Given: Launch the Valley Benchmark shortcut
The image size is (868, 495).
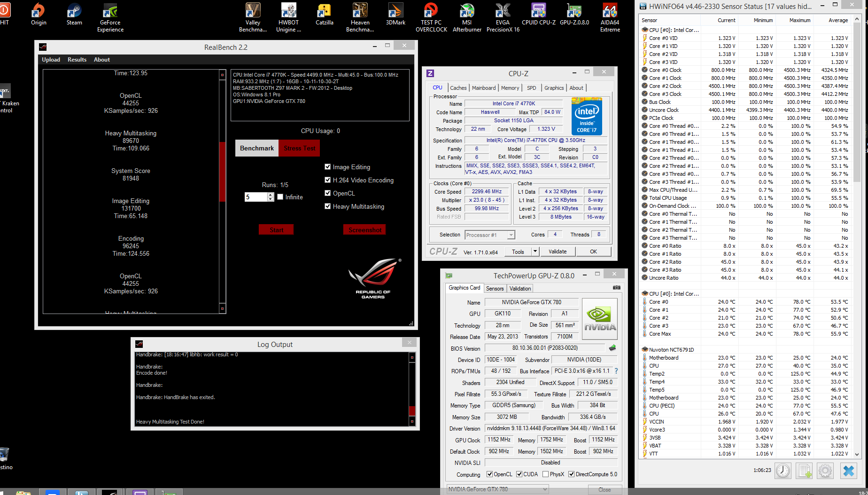Looking at the screenshot, I should pyautogui.click(x=253, y=18).
